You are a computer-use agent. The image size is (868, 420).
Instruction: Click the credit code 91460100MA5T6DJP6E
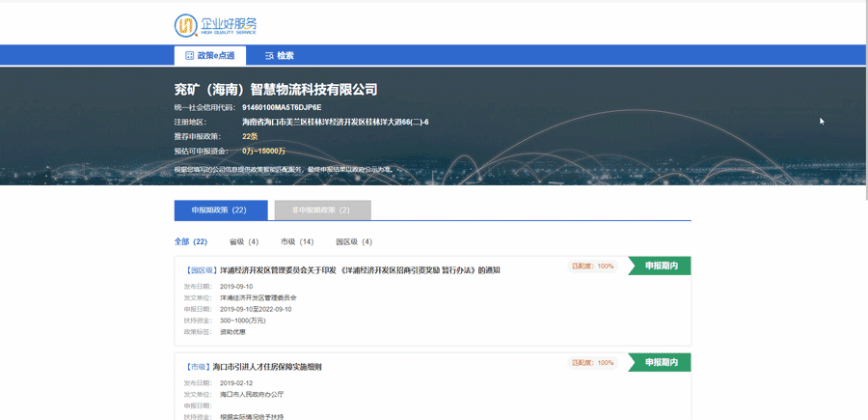(282, 107)
